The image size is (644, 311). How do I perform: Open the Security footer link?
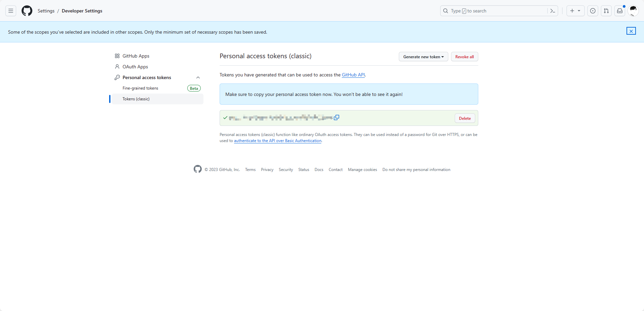tap(286, 170)
